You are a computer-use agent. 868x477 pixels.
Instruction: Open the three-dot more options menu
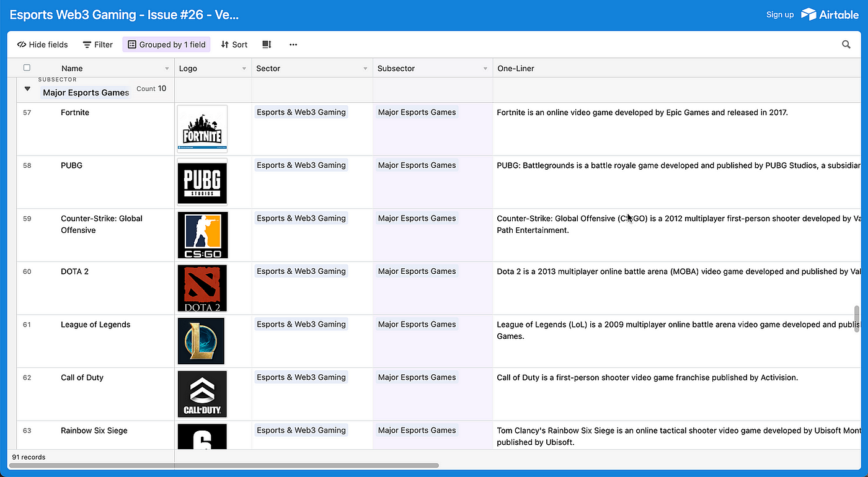pos(293,45)
